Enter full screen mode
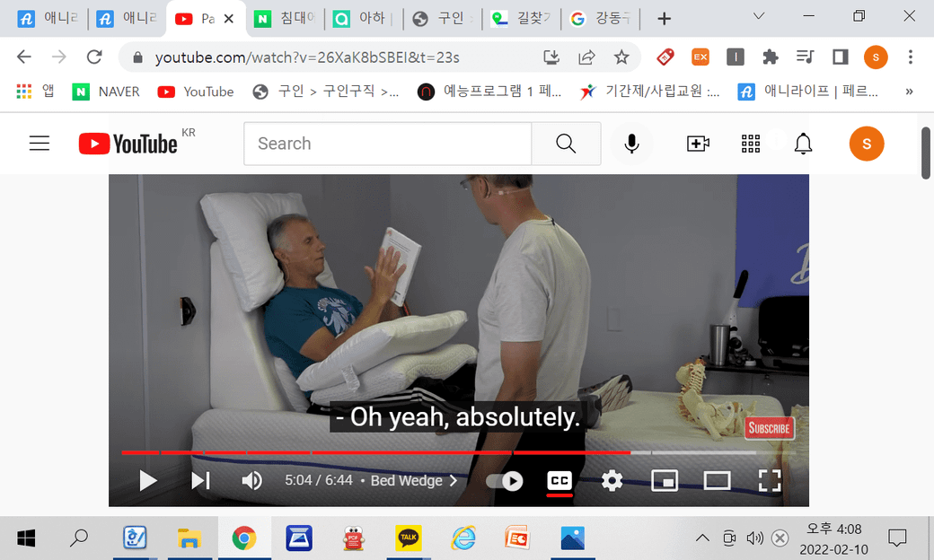Screen dimensions: 934x560 click(x=770, y=481)
